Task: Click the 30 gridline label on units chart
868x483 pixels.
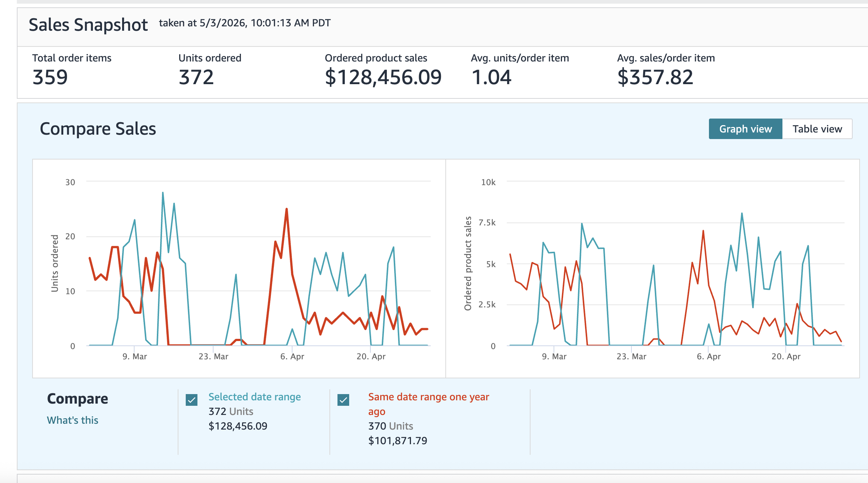Action: coord(70,182)
